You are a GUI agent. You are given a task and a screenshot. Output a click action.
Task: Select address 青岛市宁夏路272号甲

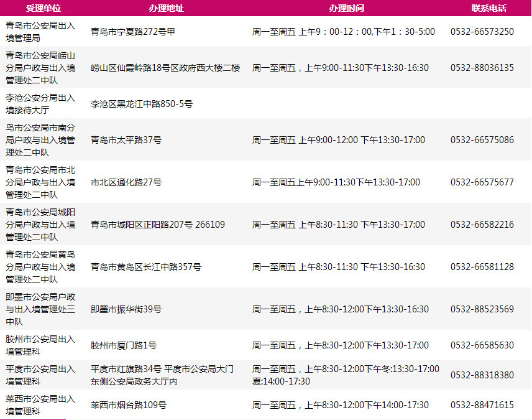tap(133, 32)
